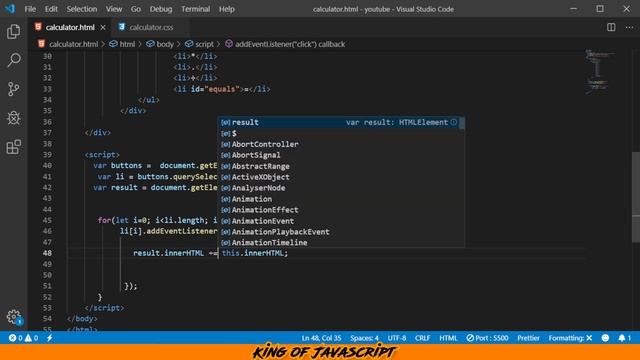
Task: Click the errors and warnings status indicator
Action: point(23,338)
